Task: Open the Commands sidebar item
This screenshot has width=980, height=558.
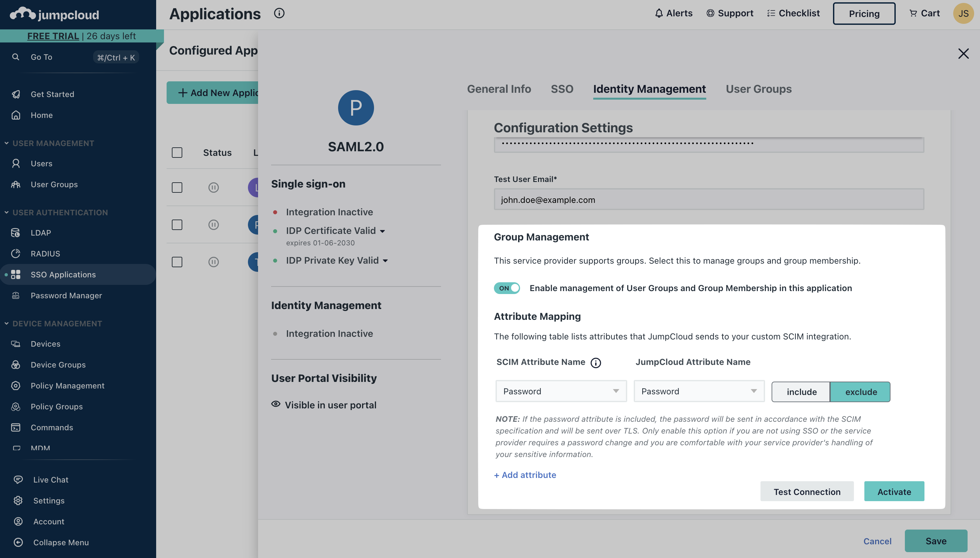Action: point(52,427)
